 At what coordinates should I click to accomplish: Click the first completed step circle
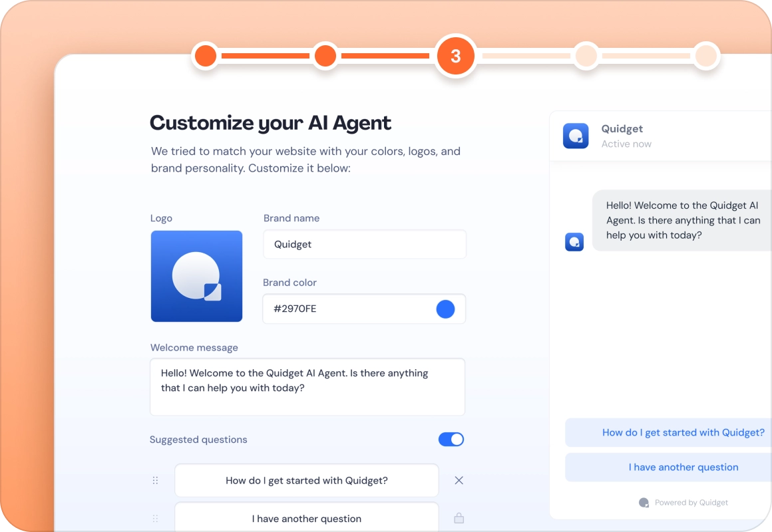click(205, 56)
